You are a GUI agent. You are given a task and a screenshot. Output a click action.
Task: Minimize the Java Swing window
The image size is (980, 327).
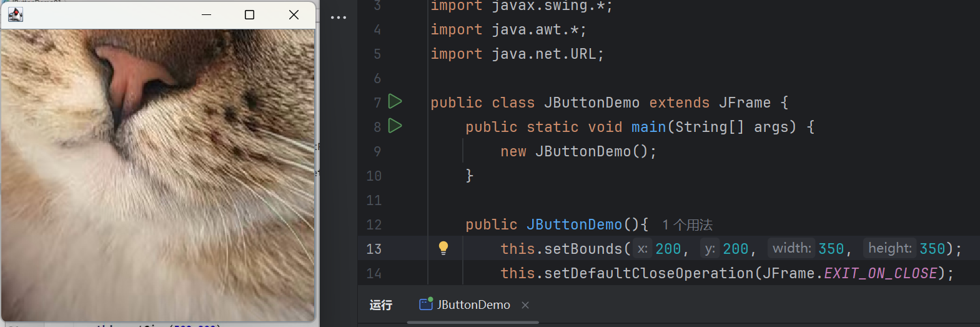(207, 14)
